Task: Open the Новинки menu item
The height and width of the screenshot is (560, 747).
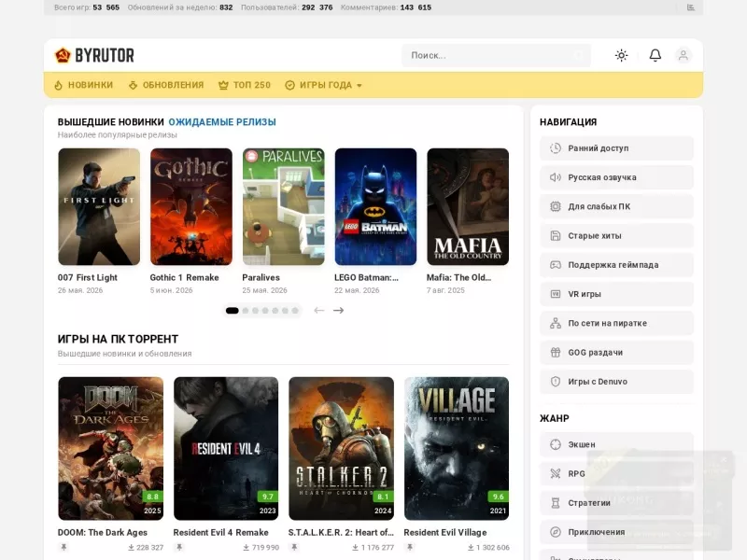Action: pyautogui.click(x=83, y=85)
